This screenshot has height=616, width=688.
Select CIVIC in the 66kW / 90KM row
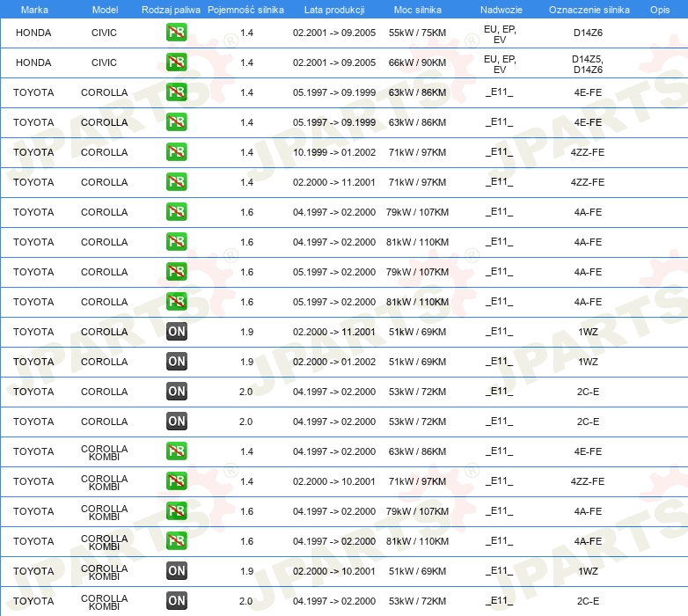point(104,62)
